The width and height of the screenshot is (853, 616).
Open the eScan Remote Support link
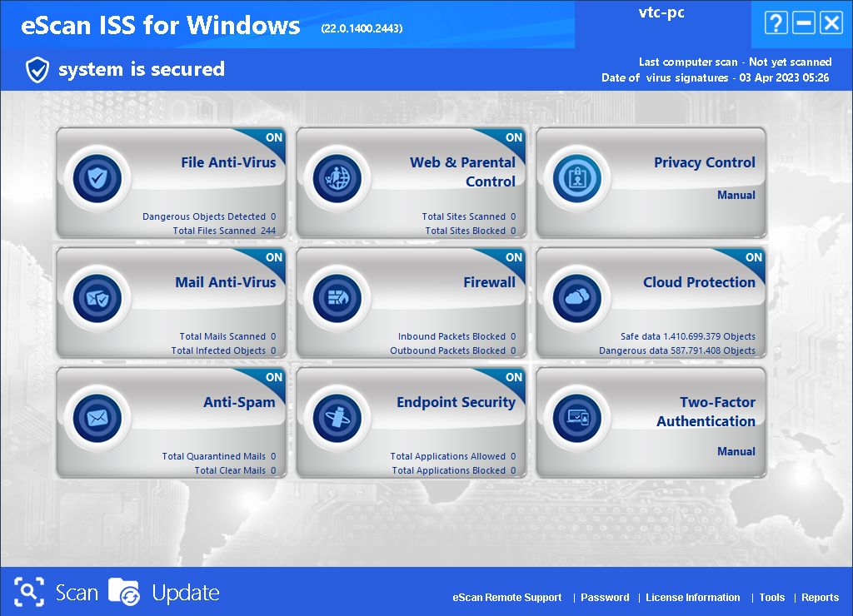[506, 598]
